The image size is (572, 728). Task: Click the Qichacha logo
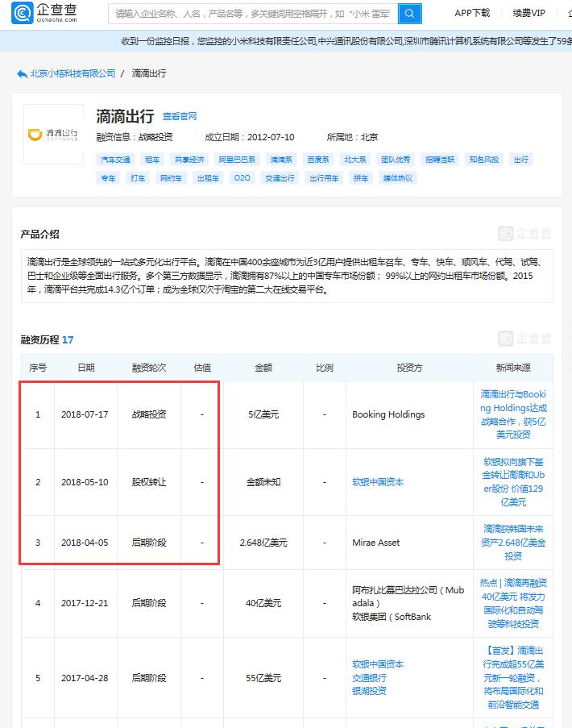click(x=44, y=13)
